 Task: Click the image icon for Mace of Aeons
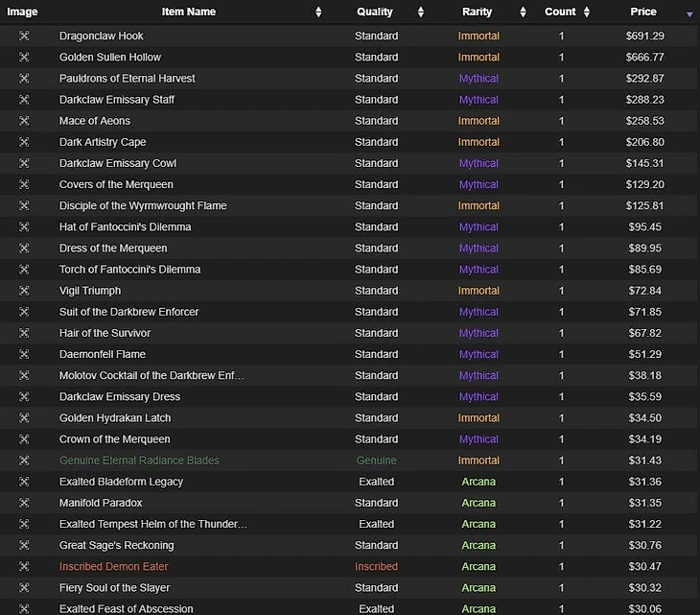click(x=24, y=121)
